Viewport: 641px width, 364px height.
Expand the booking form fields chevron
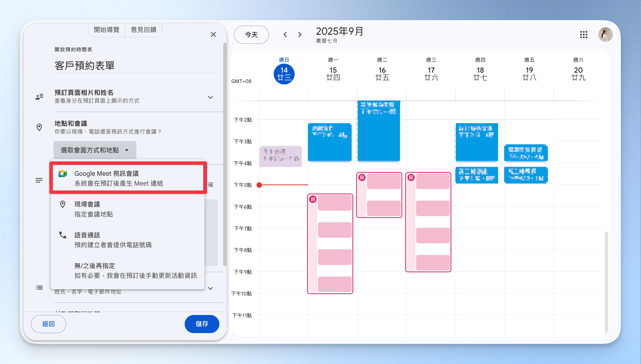[211, 288]
